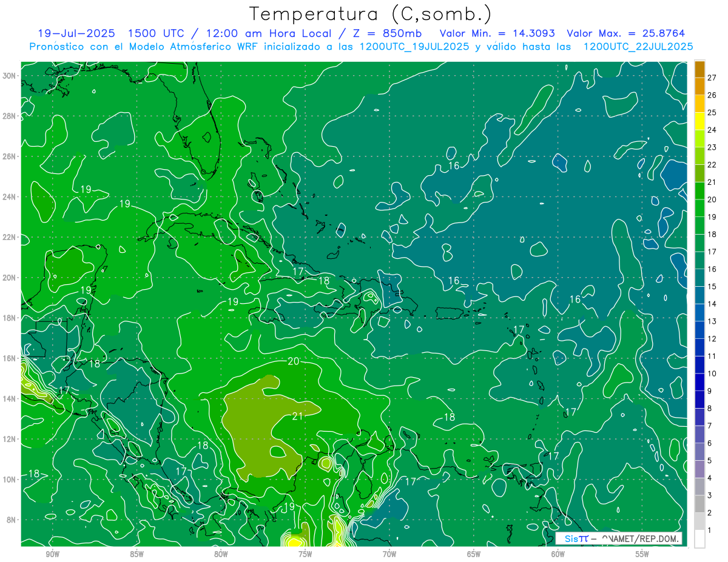This screenshot has width=728, height=562.
Task: Click the 60W longitude axis label
Action: [558, 555]
